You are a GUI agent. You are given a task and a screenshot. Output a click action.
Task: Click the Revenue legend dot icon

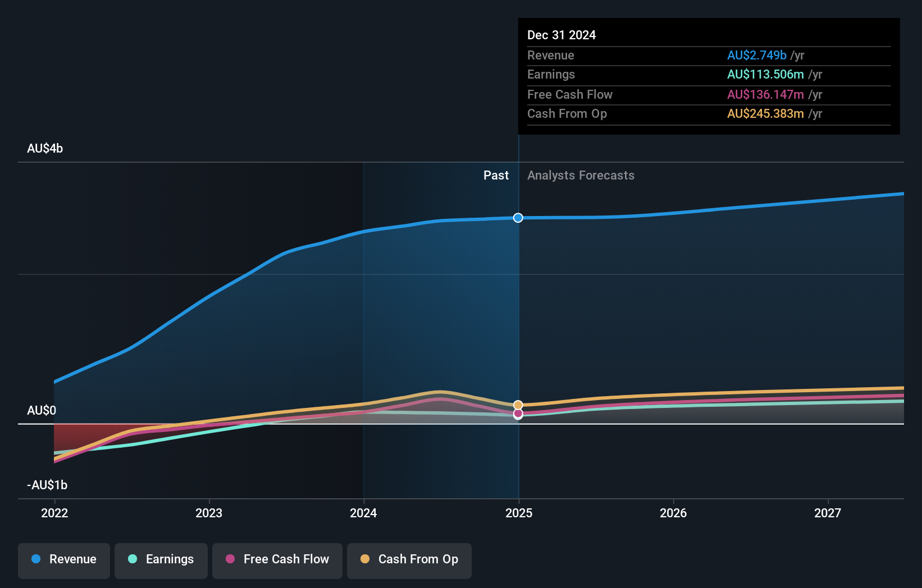(x=36, y=559)
